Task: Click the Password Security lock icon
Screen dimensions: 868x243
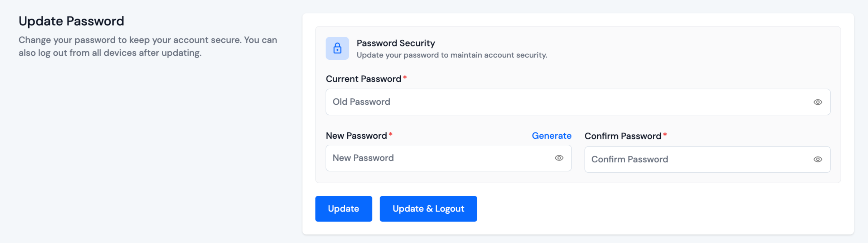Action: [x=337, y=48]
